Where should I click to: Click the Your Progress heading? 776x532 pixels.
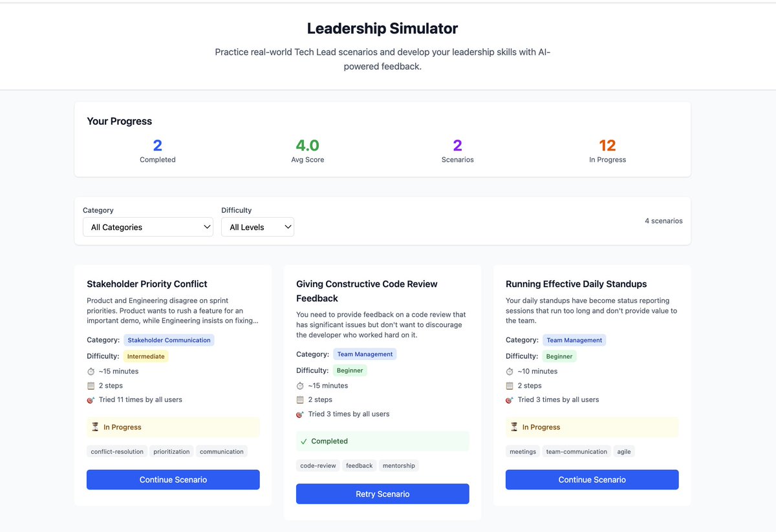click(x=120, y=121)
